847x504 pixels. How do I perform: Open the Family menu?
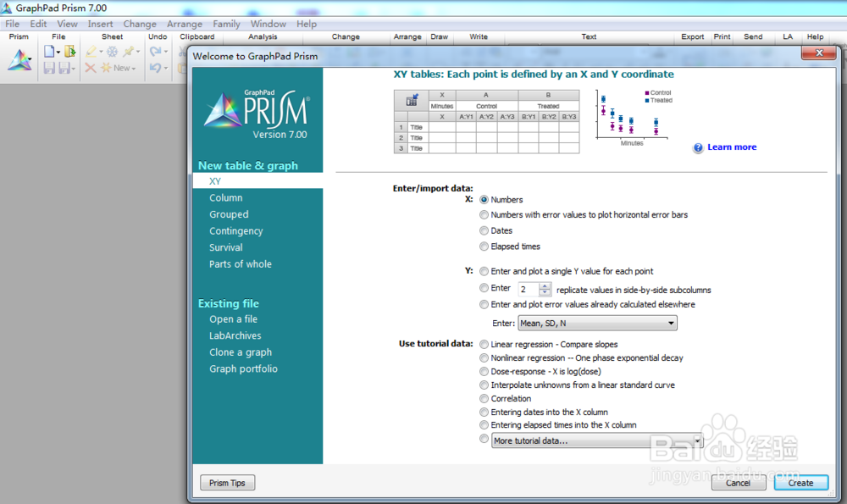point(226,24)
